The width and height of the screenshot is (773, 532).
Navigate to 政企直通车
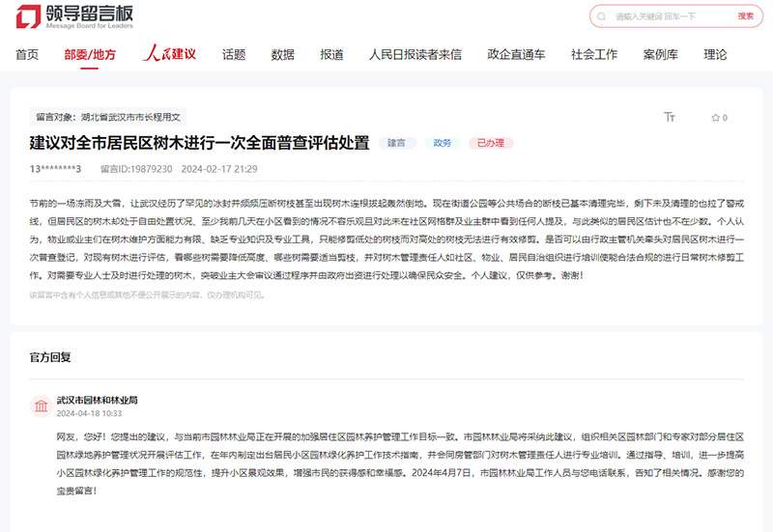click(x=516, y=55)
